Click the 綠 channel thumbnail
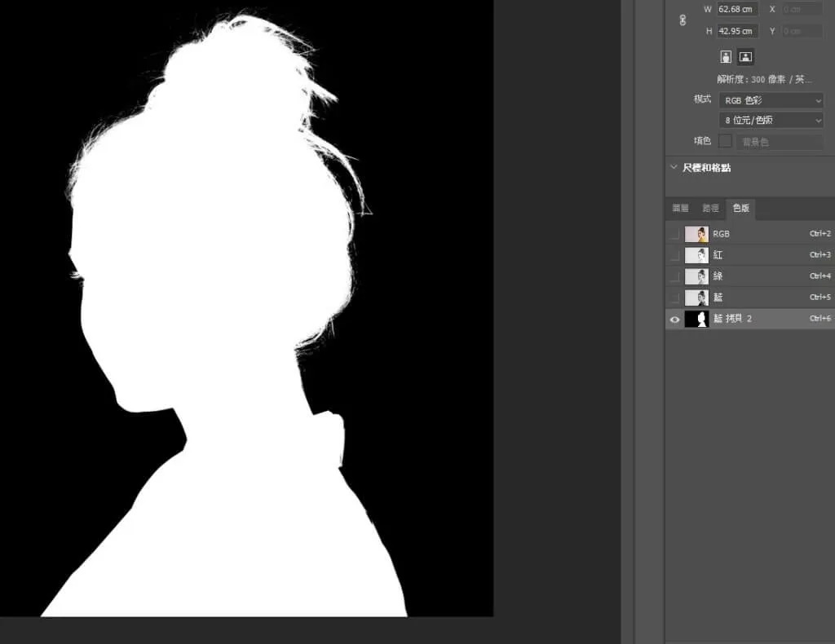The image size is (835, 644). [696, 277]
